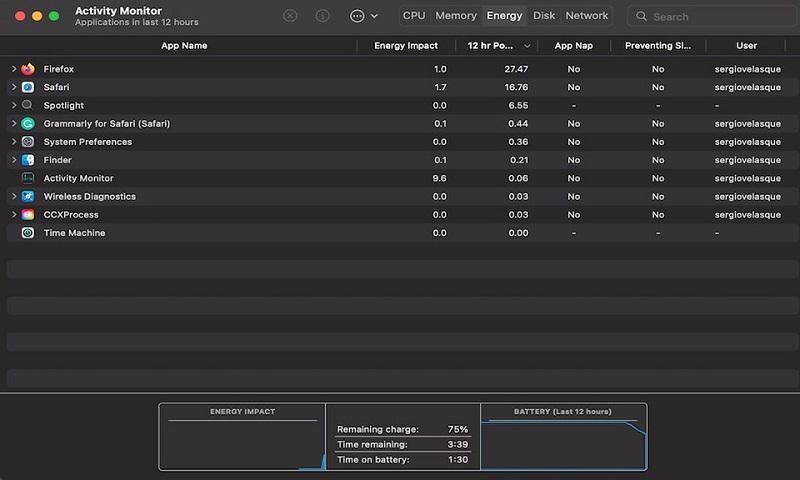
Task: Click the Safari compass icon
Action: tap(28, 87)
